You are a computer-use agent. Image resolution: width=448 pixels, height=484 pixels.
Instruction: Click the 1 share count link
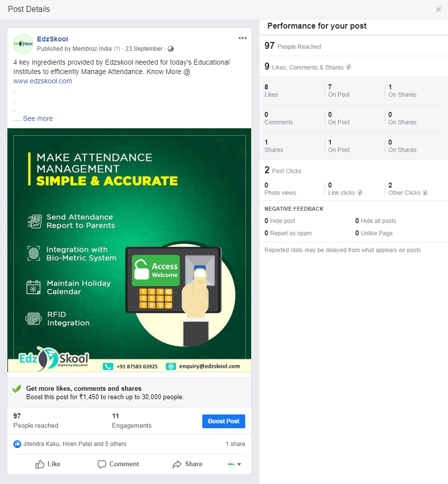(x=235, y=444)
